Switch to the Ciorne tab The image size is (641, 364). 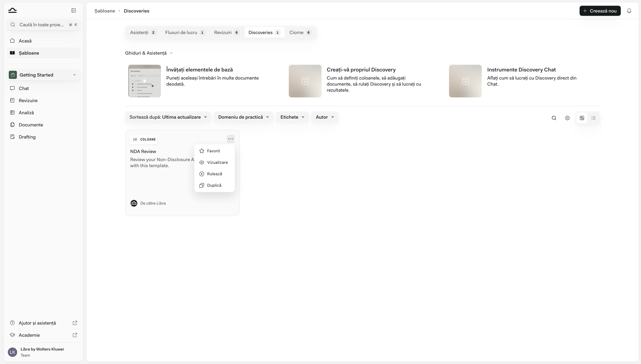click(300, 33)
